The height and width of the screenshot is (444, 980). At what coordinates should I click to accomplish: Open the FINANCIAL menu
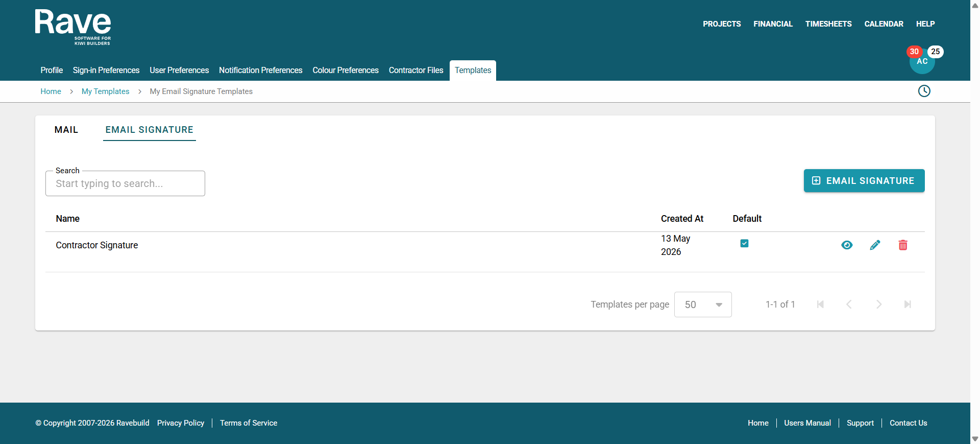click(773, 24)
